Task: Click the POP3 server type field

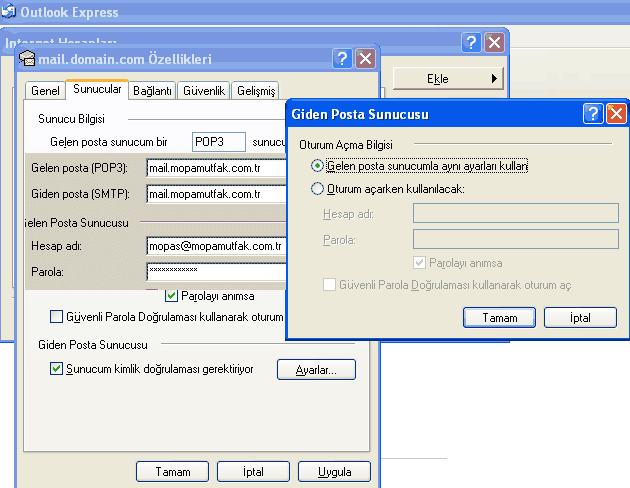Action: (x=219, y=142)
